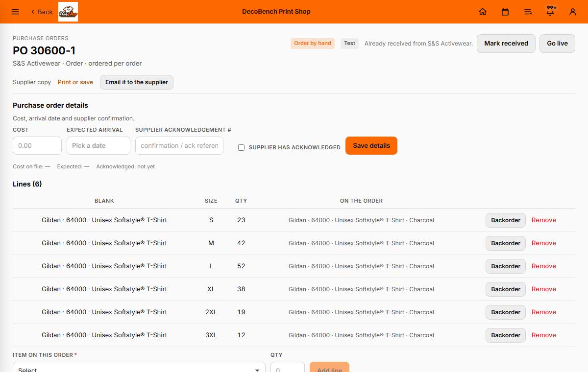Click the quantity 38 cell
This screenshot has height=372, width=588.
241,289
